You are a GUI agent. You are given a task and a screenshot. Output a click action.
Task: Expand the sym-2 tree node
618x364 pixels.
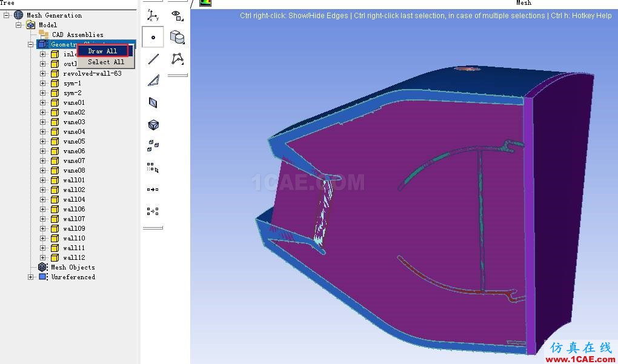click(42, 93)
